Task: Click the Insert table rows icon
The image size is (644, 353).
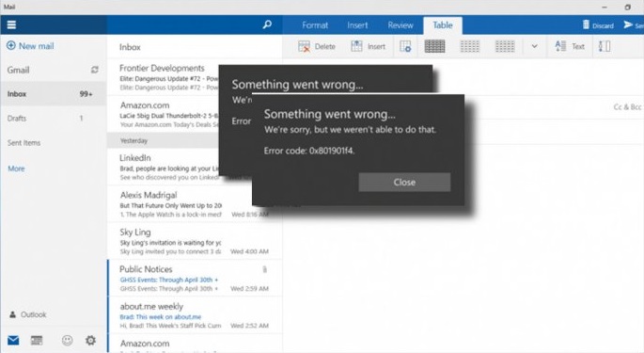Action: tap(356, 46)
